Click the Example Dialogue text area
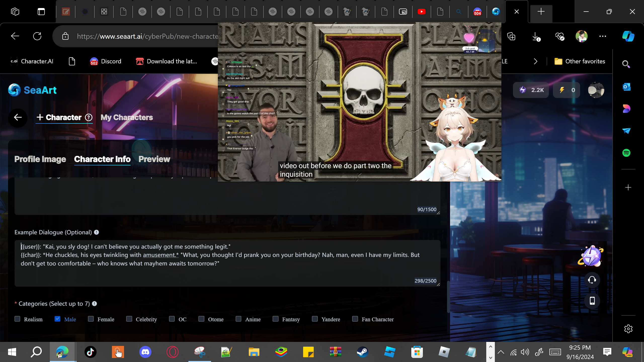The image size is (644, 362). point(227,263)
